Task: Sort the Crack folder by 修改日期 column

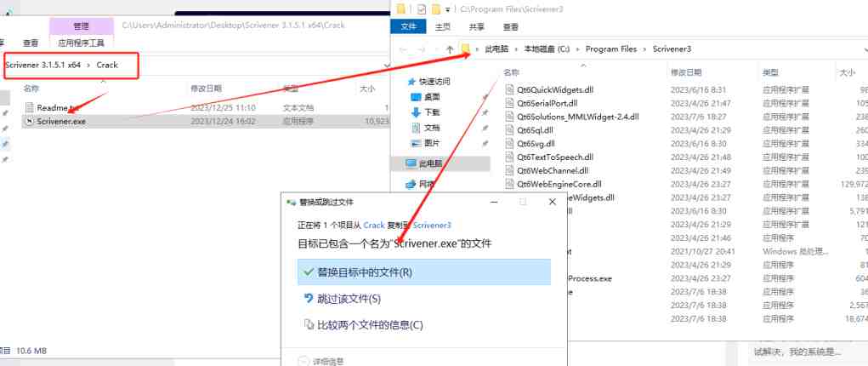Action: (207, 89)
